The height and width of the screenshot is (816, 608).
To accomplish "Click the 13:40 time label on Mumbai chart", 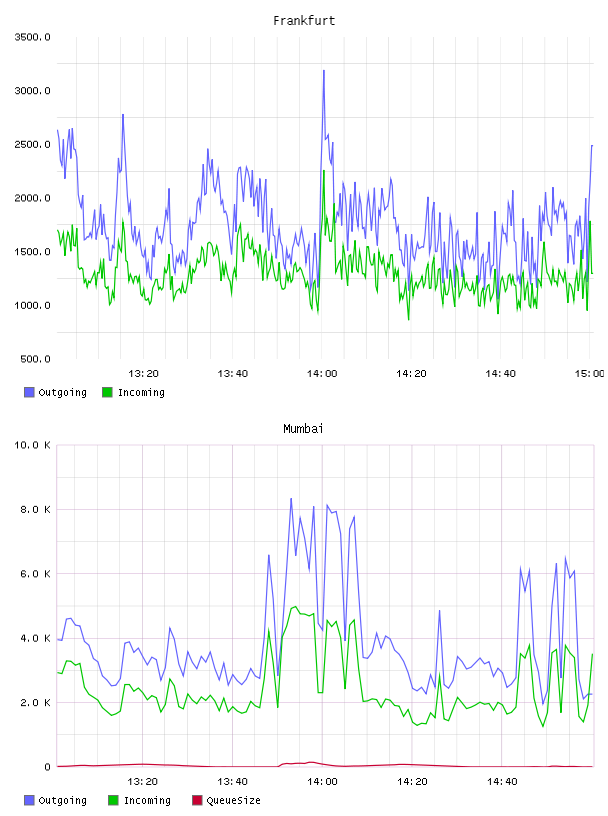I will click(232, 782).
